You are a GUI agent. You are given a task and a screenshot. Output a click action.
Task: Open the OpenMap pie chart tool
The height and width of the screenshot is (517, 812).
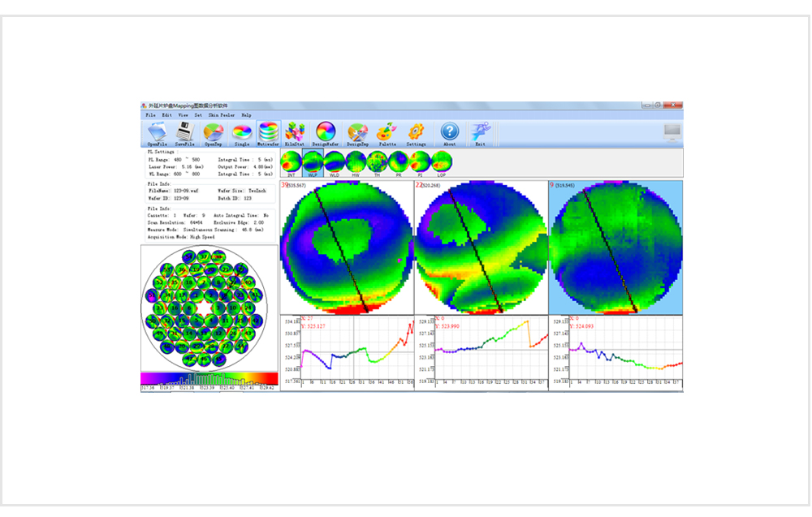click(x=214, y=132)
